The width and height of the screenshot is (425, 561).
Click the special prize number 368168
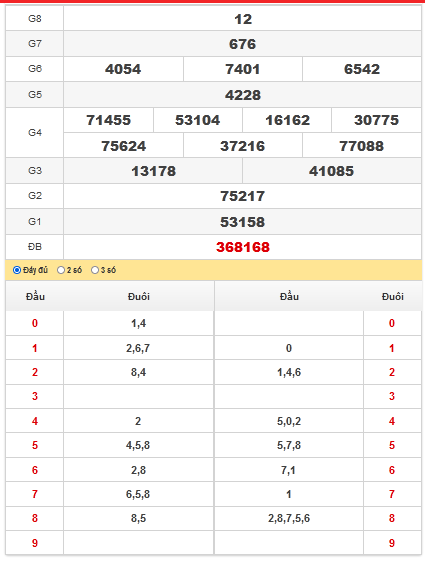(x=243, y=247)
